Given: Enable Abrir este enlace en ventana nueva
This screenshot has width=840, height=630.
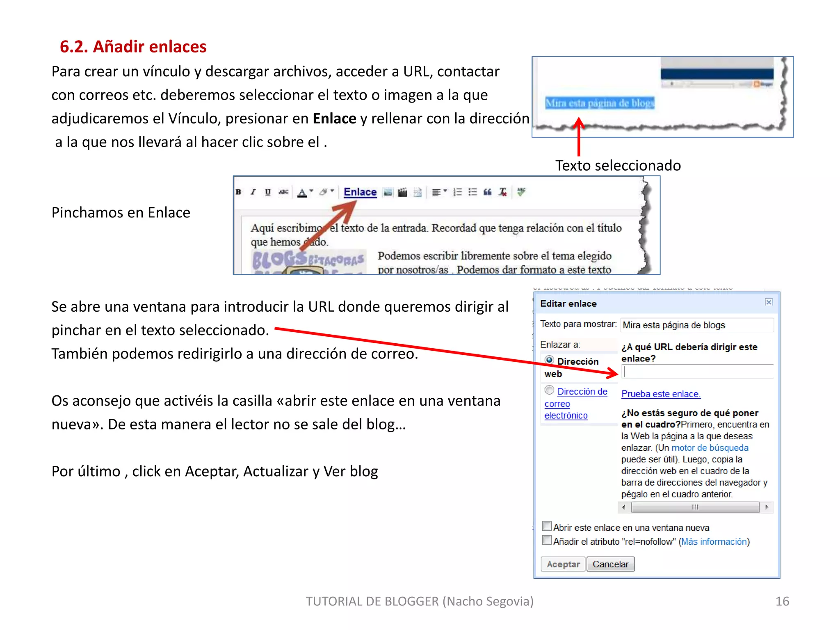Looking at the screenshot, I should [x=547, y=526].
